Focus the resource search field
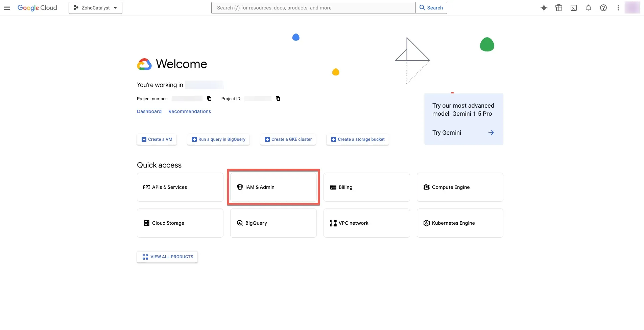Image resolution: width=644 pixels, height=330 pixels. pyautogui.click(x=313, y=8)
